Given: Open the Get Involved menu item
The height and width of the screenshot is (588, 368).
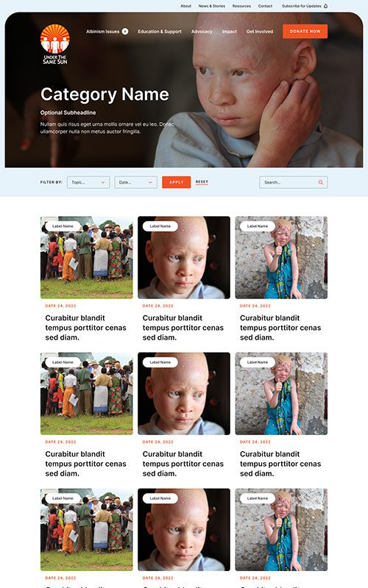Looking at the screenshot, I should [x=260, y=32].
